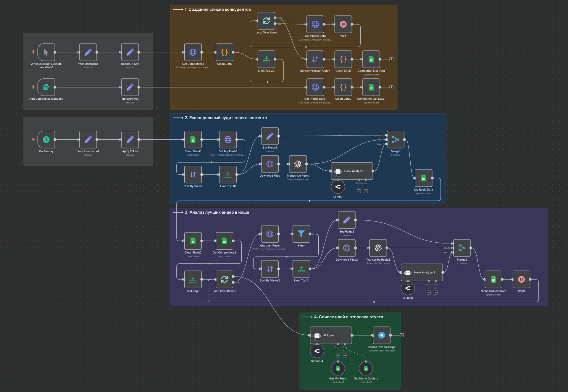This screenshot has height=392, width=568.
Task: Open the Set Fields2 node
Action: coord(346,220)
